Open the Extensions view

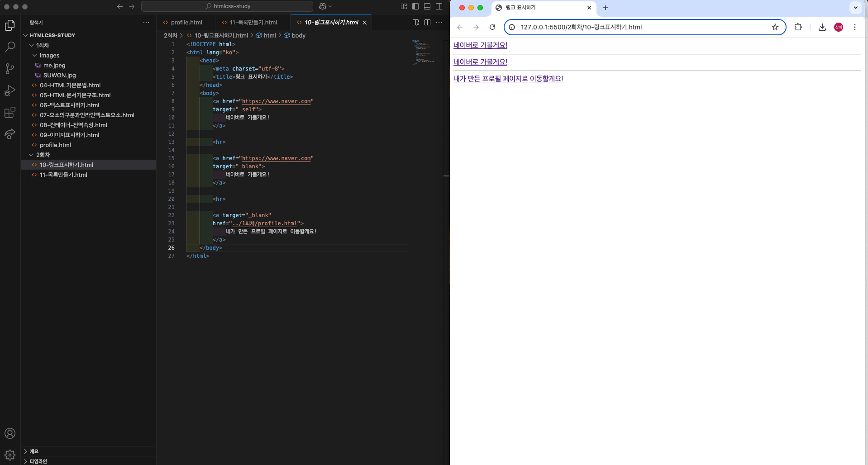pyautogui.click(x=10, y=112)
